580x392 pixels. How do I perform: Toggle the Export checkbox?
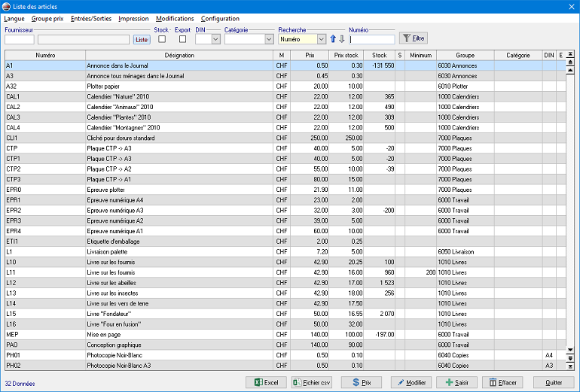[x=182, y=39]
